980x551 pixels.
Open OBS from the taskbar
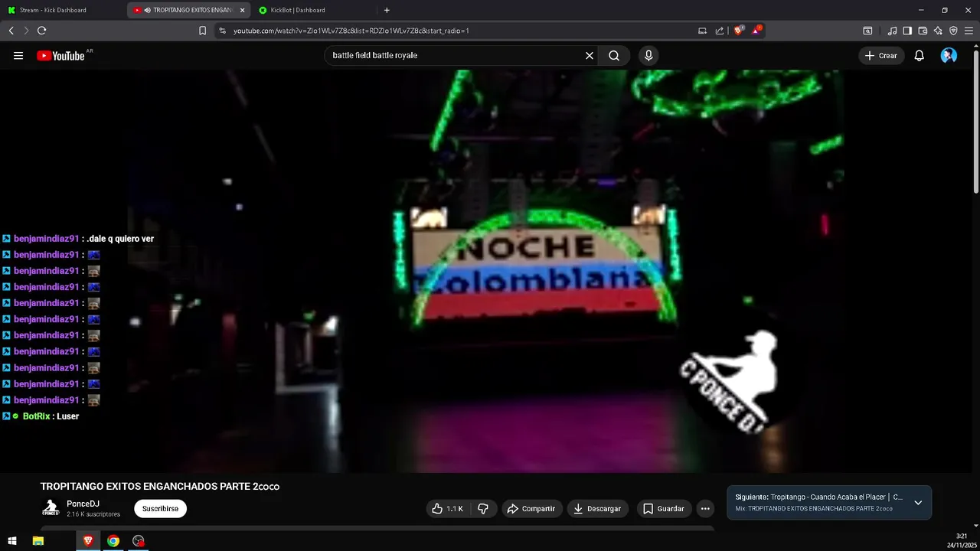(x=139, y=541)
